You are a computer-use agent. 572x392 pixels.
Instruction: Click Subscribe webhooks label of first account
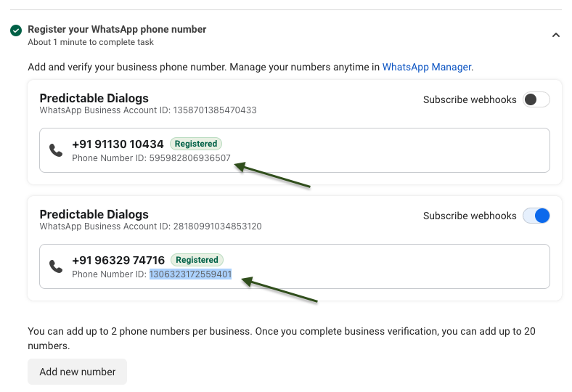[x=470, y=99]
